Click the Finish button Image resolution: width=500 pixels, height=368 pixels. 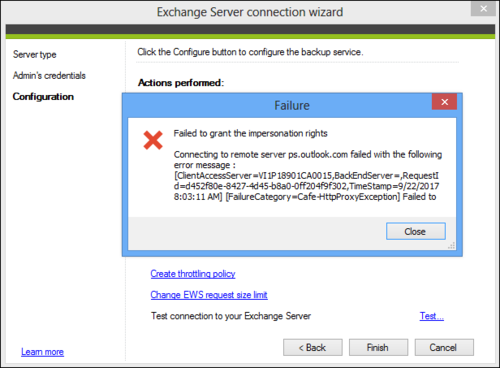click(378, 348)
